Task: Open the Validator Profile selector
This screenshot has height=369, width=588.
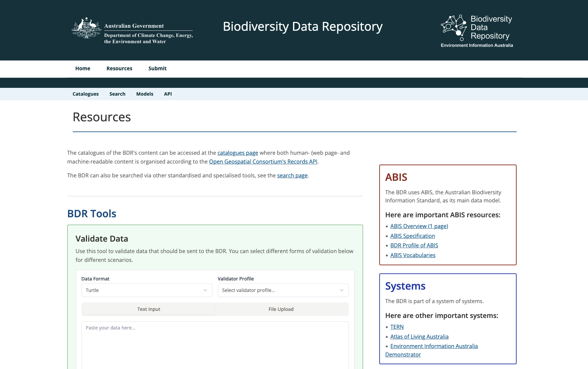Action: tap(283, 290)
